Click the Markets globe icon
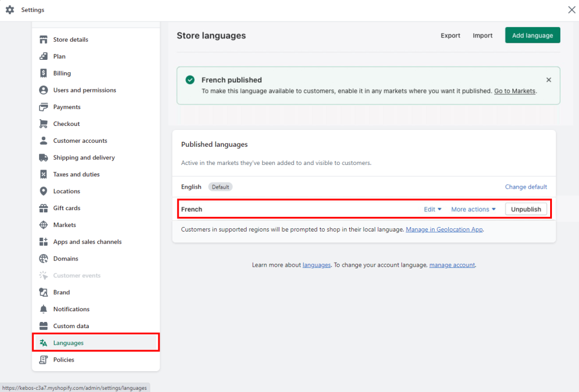 tap(44, 225)
